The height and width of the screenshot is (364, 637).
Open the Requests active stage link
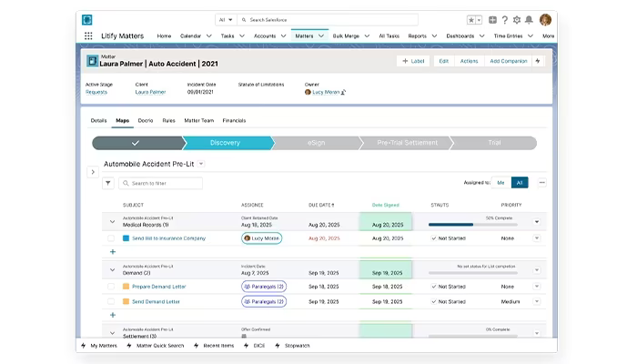tap(96, 92)
